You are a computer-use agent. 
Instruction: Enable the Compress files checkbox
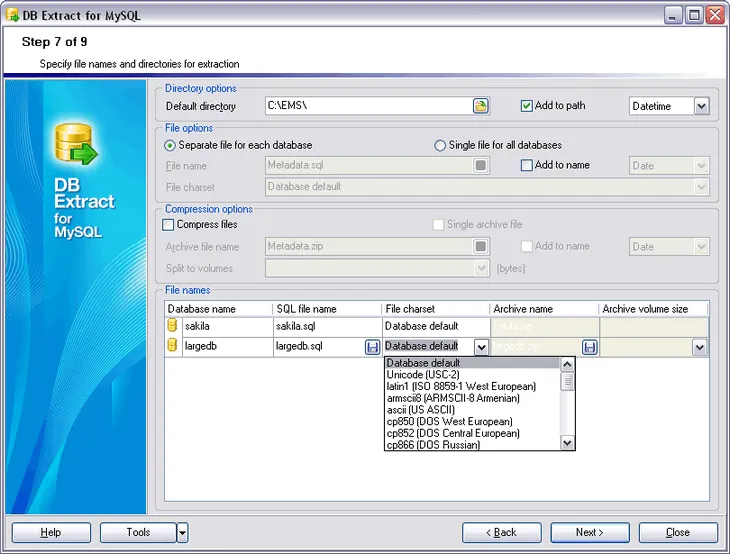[168, 224]
